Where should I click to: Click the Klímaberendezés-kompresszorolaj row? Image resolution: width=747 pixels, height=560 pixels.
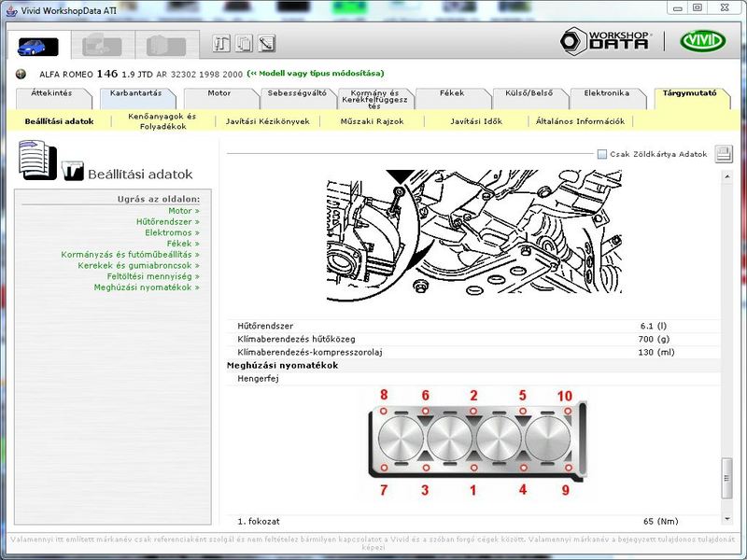(474, 353)
